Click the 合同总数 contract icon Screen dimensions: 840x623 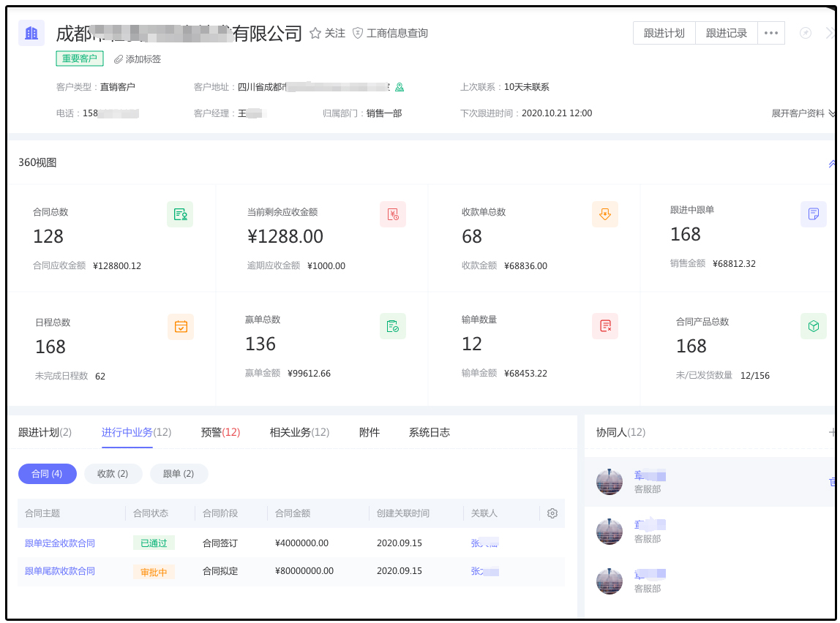(x=180, y=214)
